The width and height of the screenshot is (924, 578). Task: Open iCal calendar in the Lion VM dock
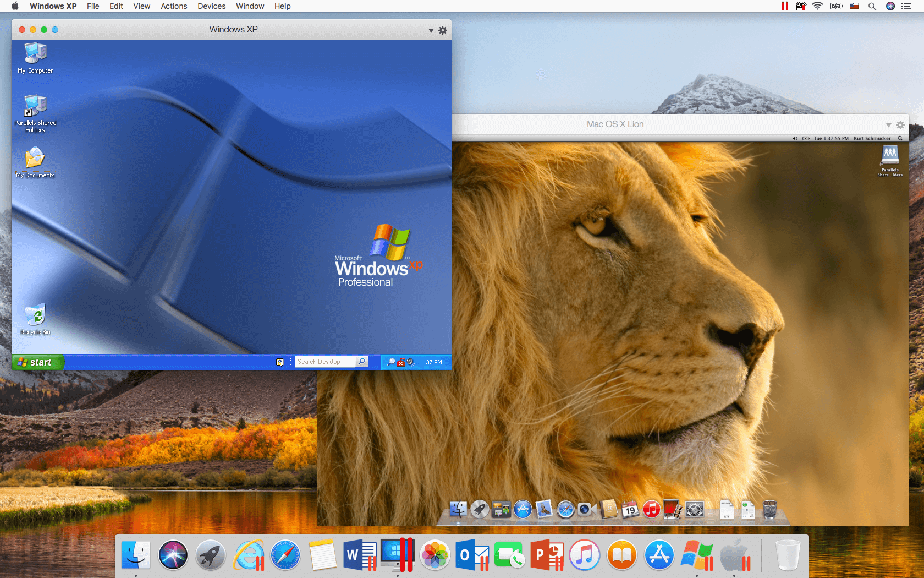point(630,509)
